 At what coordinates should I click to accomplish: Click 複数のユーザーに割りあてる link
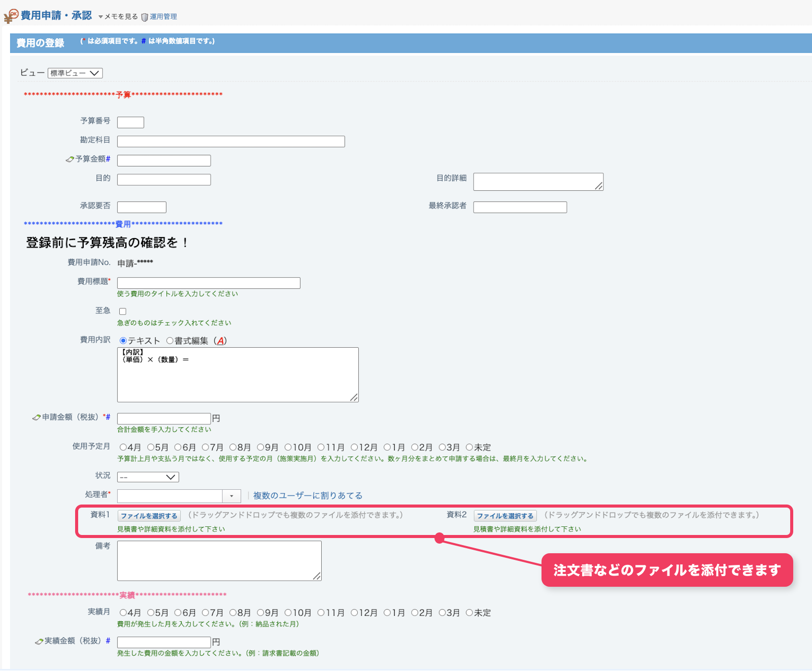[308, 495]
